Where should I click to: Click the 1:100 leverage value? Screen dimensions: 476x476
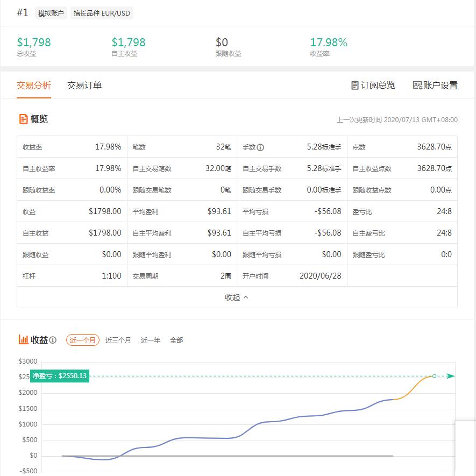point(111,276)
